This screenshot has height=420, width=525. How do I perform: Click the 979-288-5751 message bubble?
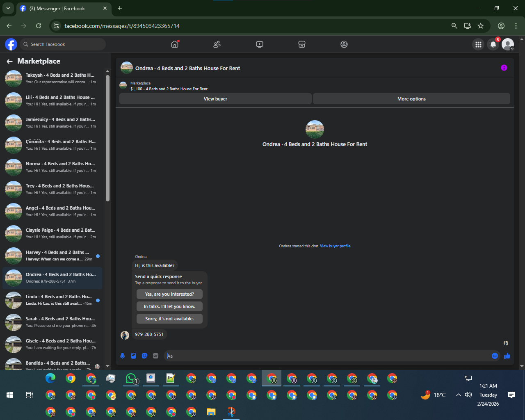(x=149, y=334)
